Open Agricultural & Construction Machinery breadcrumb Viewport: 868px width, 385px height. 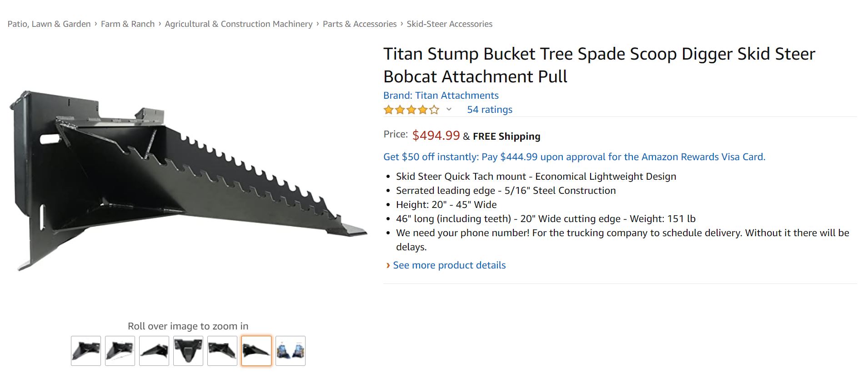click(x=238, y=24)
